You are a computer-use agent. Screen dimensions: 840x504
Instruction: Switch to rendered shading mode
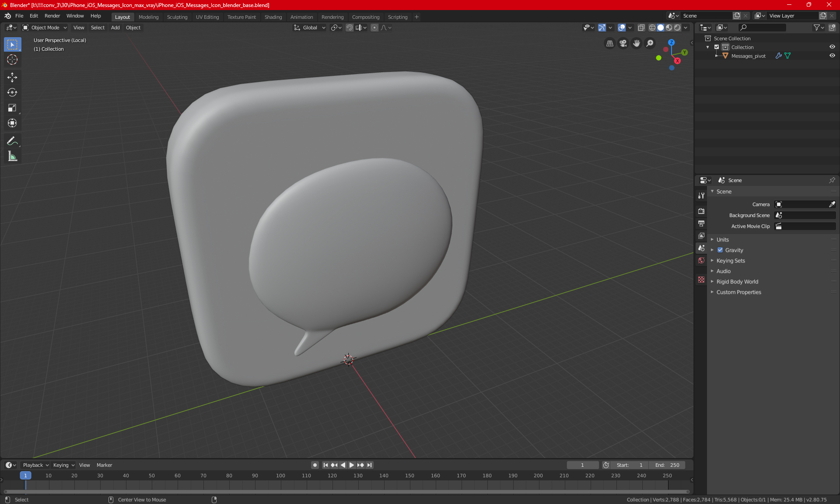(677, 28)
